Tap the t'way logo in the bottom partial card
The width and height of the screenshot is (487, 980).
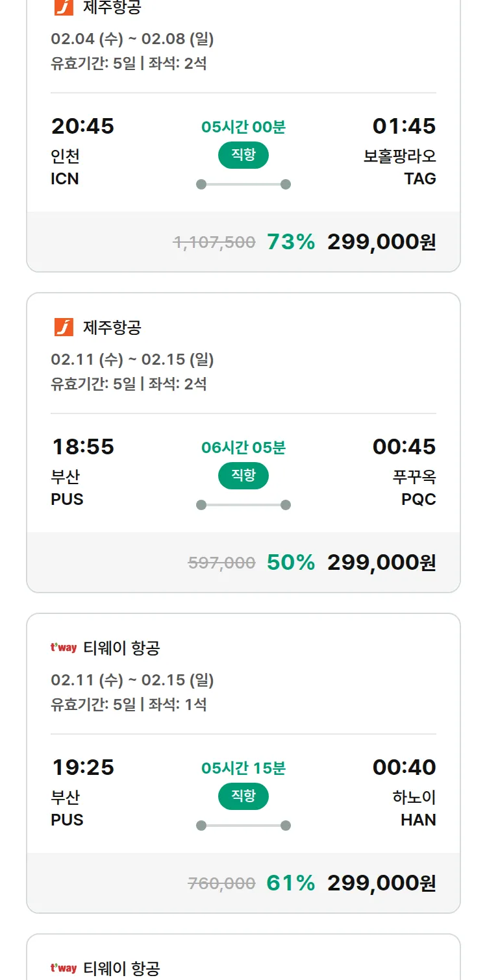(64, 968)
